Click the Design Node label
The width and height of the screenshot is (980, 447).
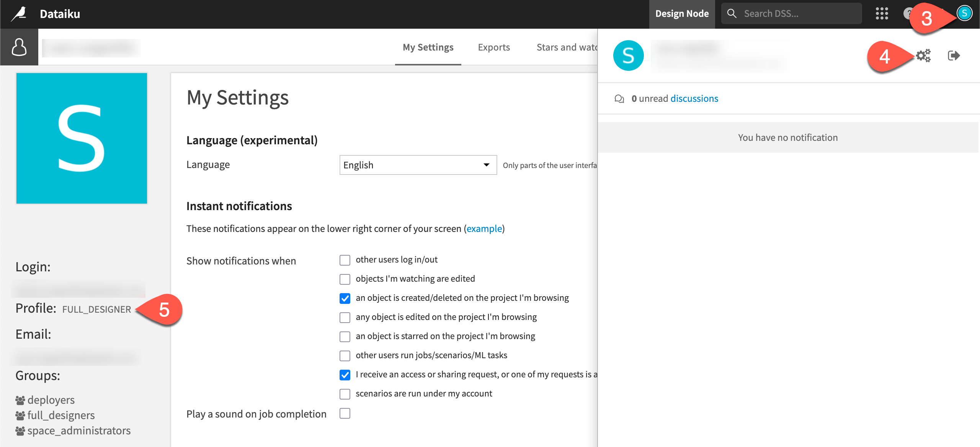[682, 14]
